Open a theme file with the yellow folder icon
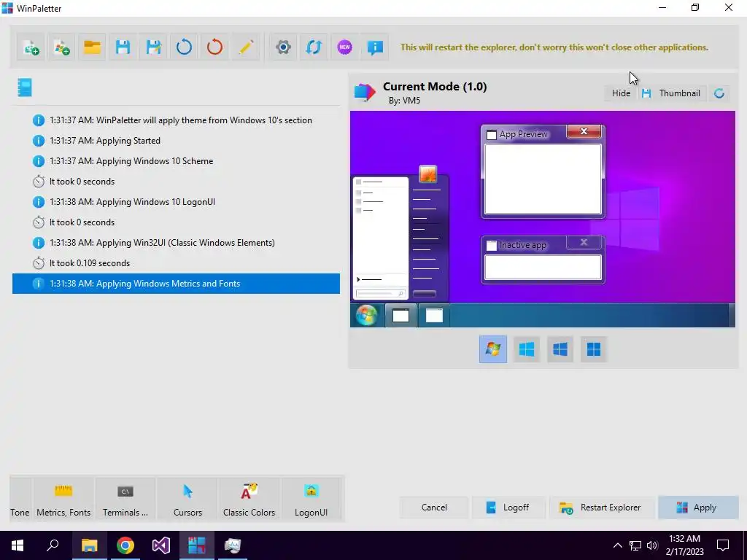This screenshot has width=747, height=560. point(92,47)
